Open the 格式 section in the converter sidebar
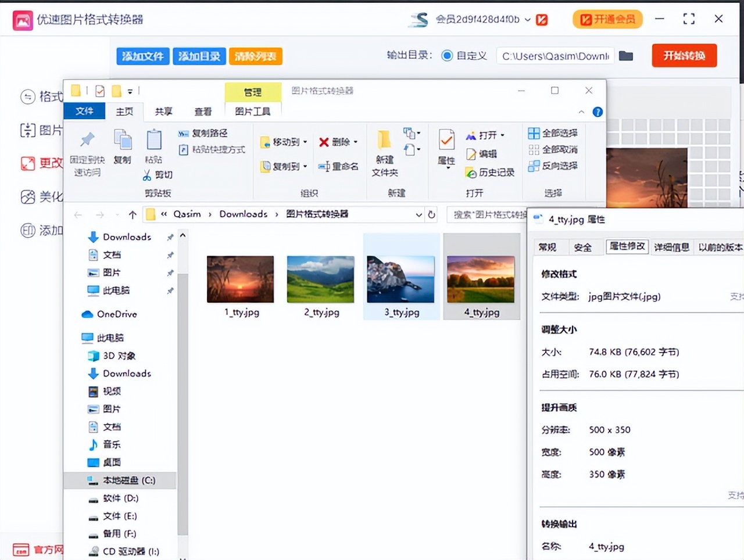 click(41, 96)
